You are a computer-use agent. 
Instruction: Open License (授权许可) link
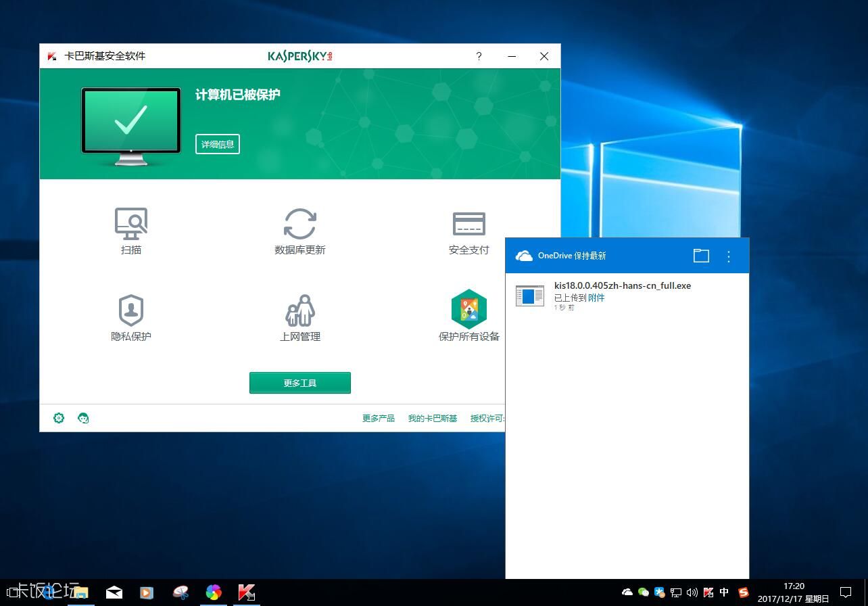pos(487,419)
